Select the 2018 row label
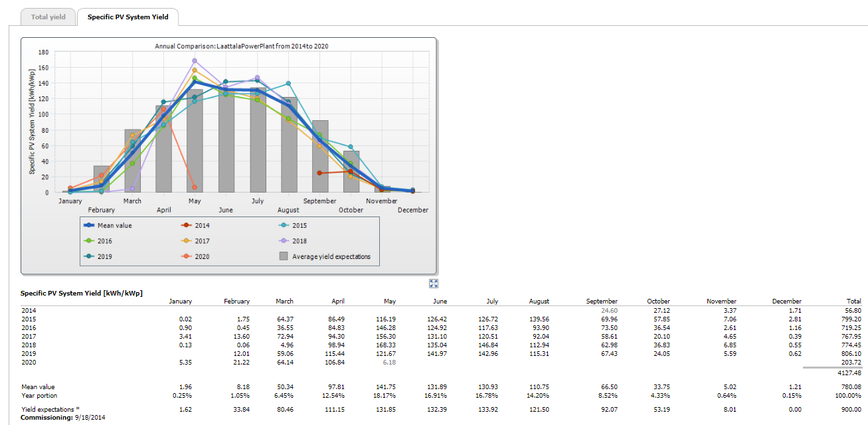This screenshot has width=868, height=425. 29,345
